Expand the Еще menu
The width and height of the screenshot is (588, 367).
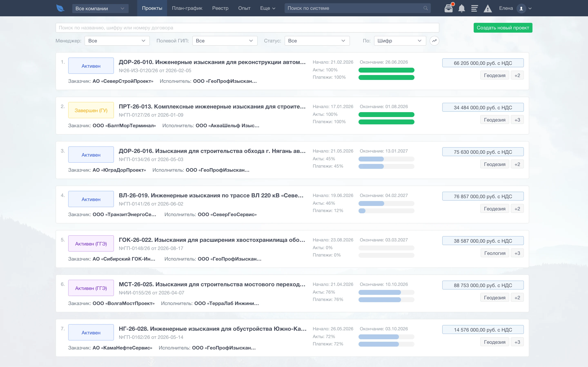268,8
